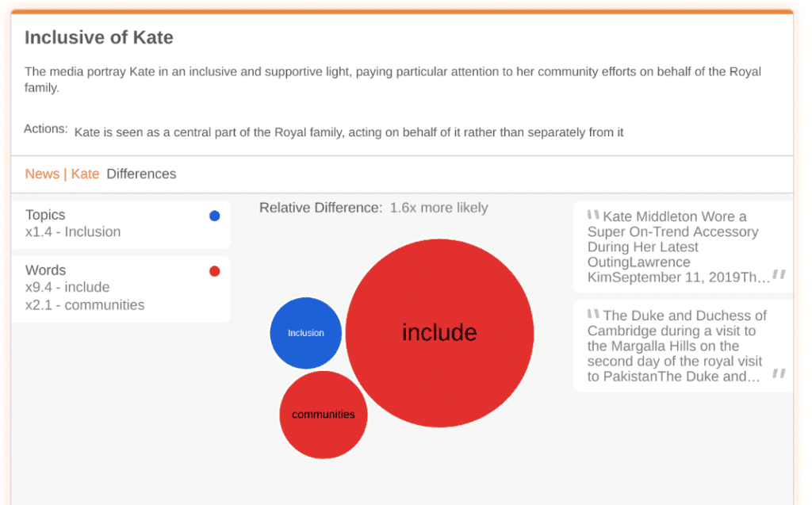812x505 pixels.
Task: Click the Actions description text
Action: click(349, 132)
